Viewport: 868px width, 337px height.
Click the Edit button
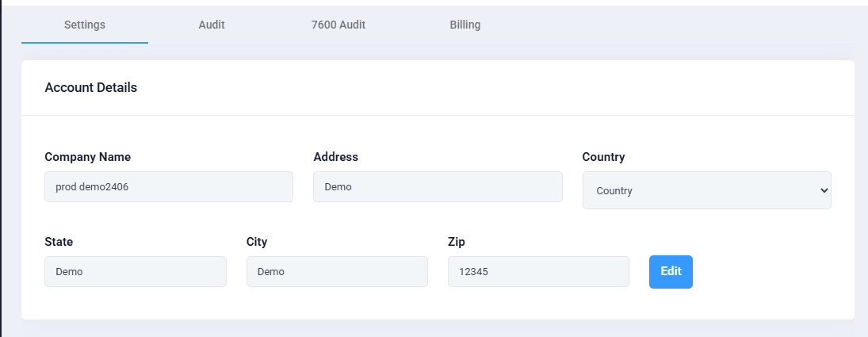(671, 272)
